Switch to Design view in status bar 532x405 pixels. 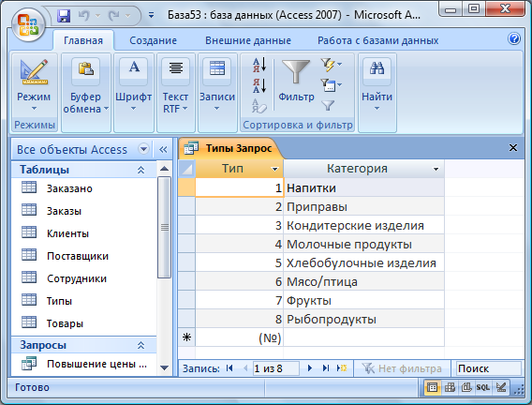[x=501, y=387]
